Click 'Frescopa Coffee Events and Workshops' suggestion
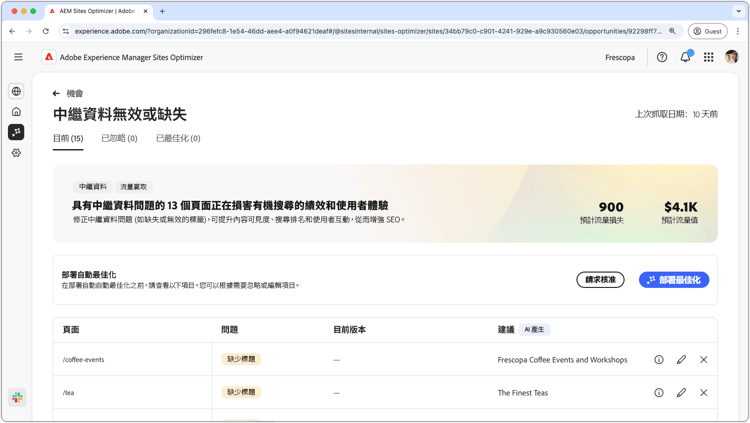 [562, 360]
